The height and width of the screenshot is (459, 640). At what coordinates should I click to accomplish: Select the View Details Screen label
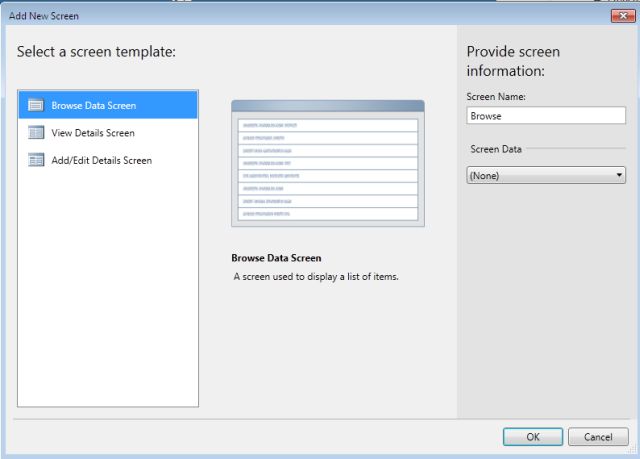pos(93,133)
